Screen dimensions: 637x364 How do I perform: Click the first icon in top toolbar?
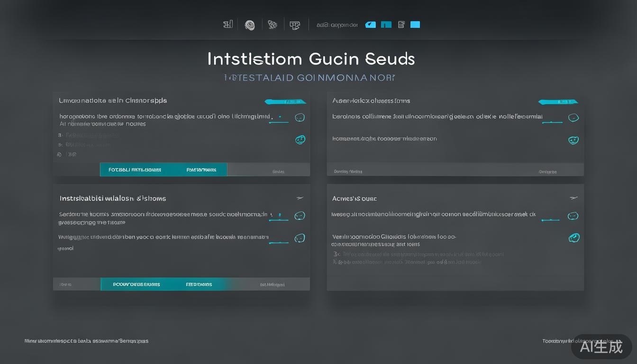228,25
